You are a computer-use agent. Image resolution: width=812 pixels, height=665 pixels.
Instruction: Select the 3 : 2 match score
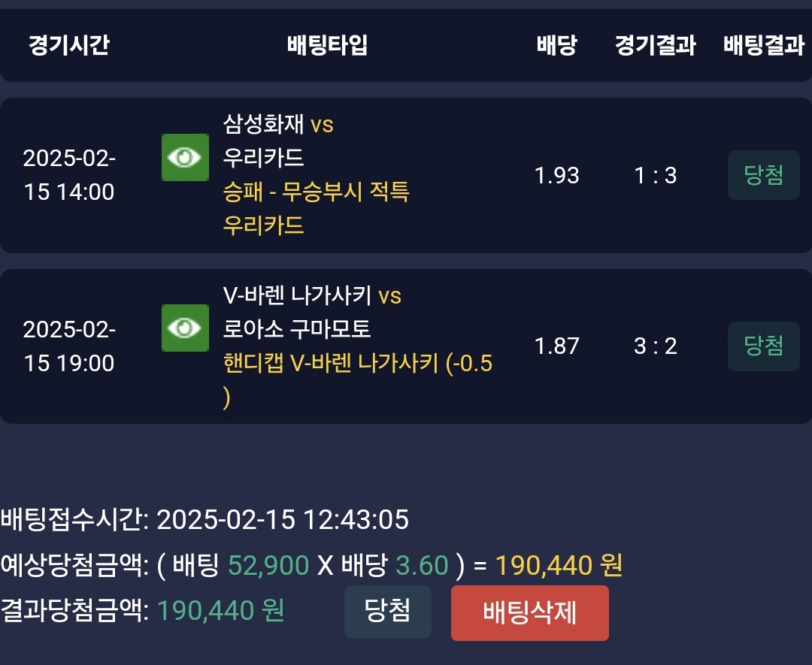click(x=655, y=346)
